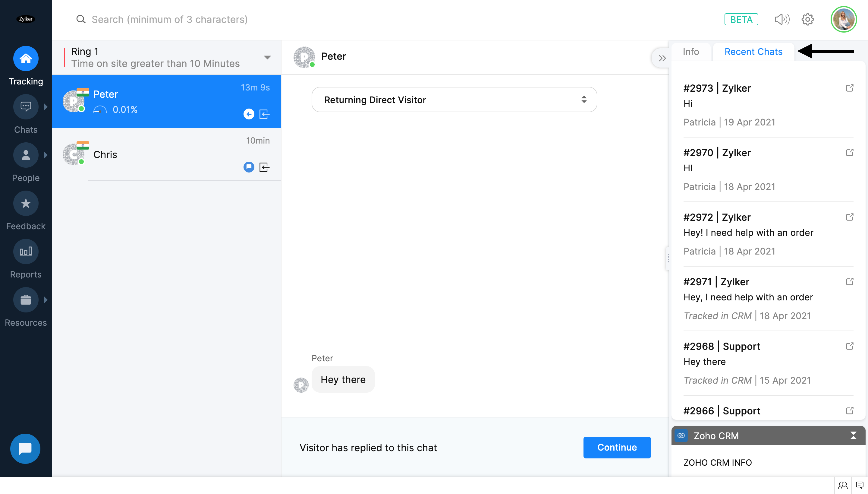868x494 pixels.
Task: Click Peter's avatar in chat header
Action: (x=304, y=57)
